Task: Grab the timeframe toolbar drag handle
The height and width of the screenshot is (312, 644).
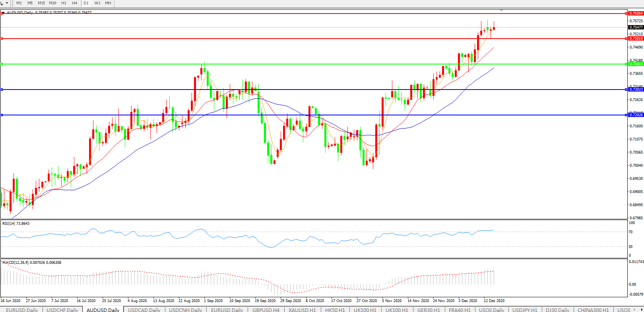Action: (13, 3)
